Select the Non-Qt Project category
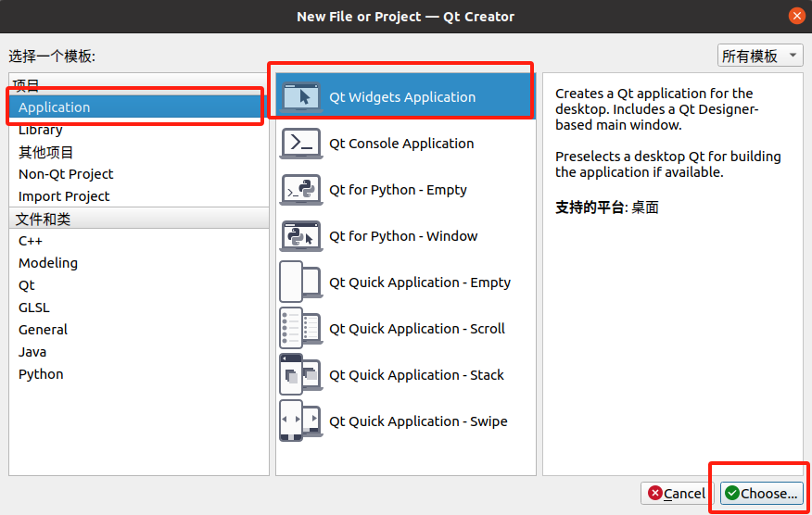The image size is (812, 515). (x=139, y=174)
